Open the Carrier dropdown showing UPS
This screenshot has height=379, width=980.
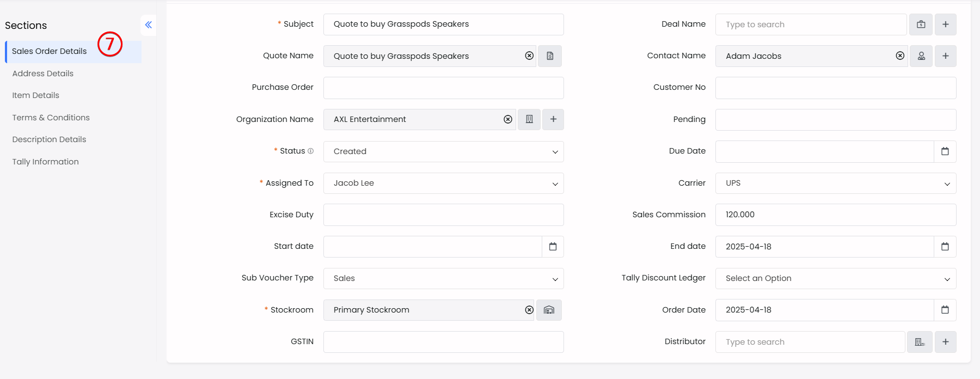pyautogui.click(x=835, y=184)
